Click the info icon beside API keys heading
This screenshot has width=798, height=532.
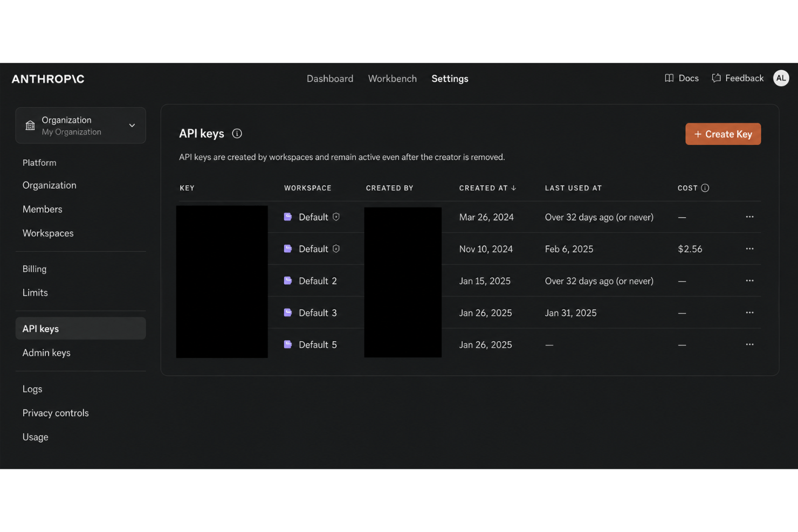[x=237, y=134]
